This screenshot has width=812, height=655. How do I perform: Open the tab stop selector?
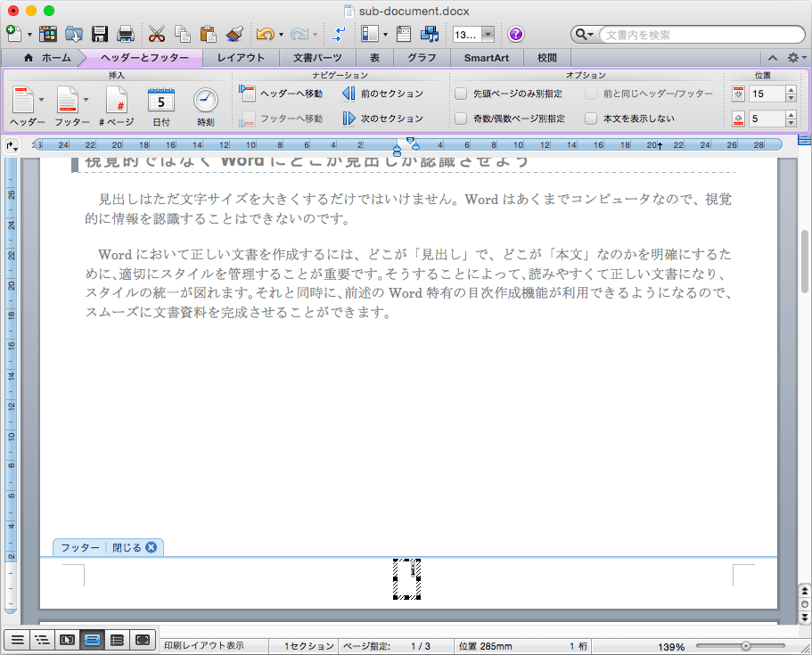point(11,146)
